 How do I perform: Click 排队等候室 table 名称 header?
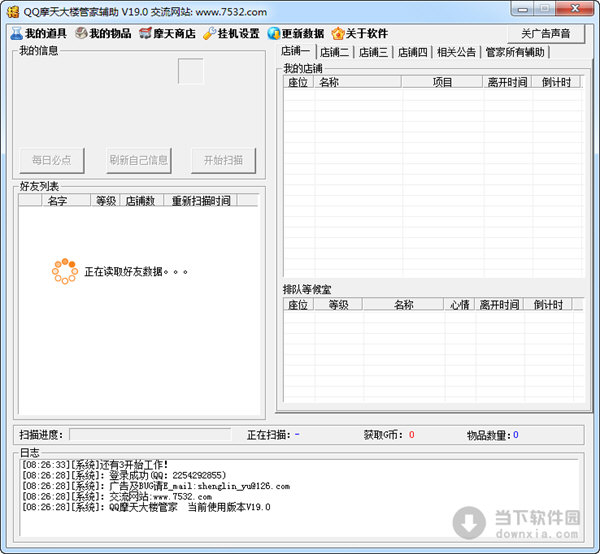(x=403, y=305)
